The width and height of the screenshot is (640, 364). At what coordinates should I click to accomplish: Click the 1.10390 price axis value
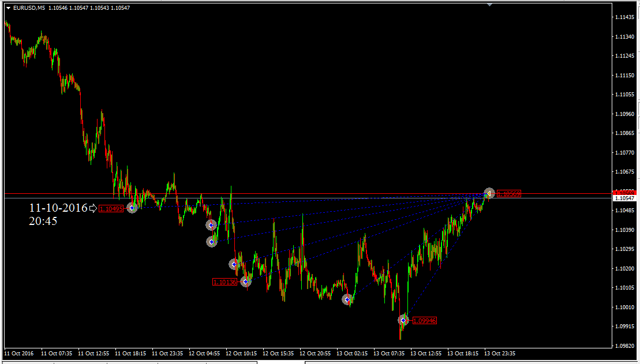click(x=624, y=230)
